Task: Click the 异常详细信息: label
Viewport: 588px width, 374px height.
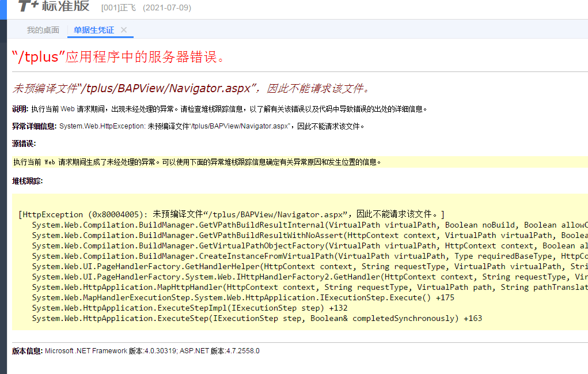Action: point(34,126)
